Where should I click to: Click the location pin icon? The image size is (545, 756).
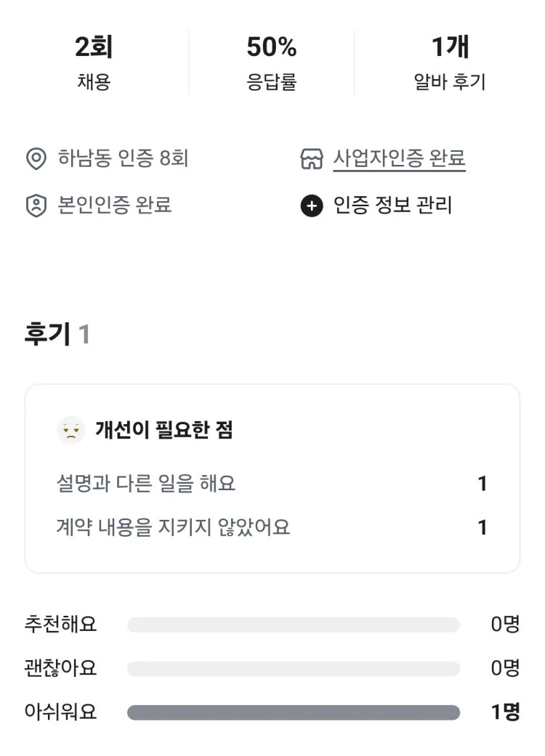point(36,158)
